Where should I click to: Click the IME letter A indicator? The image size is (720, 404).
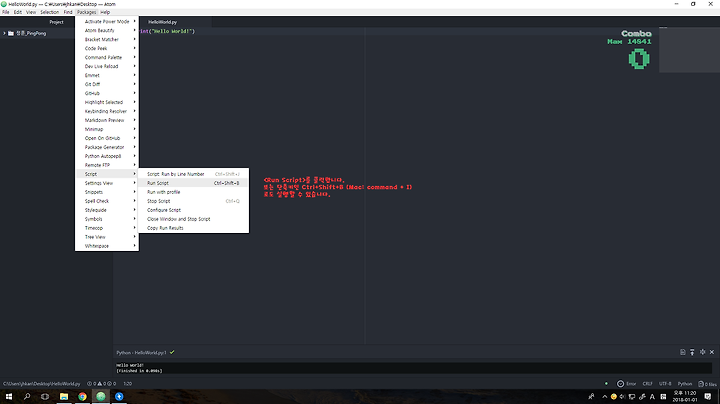pos(652,396)
